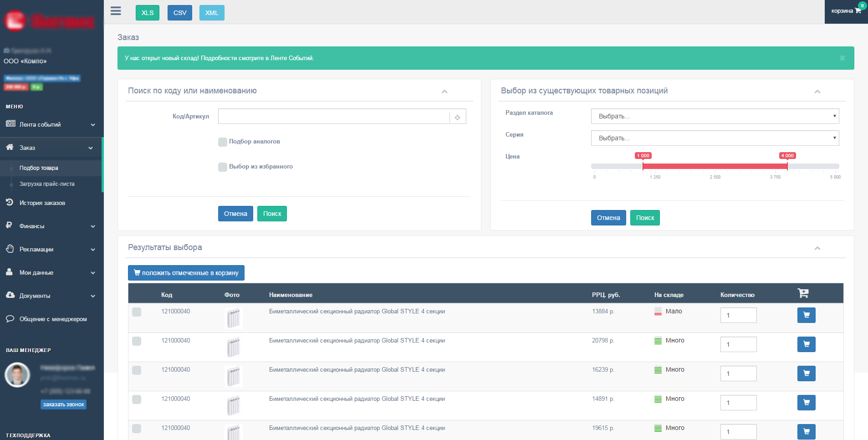868x440 pixels.
Task: Open the radiator photo in the 13884 р. row
Action: 233,318
